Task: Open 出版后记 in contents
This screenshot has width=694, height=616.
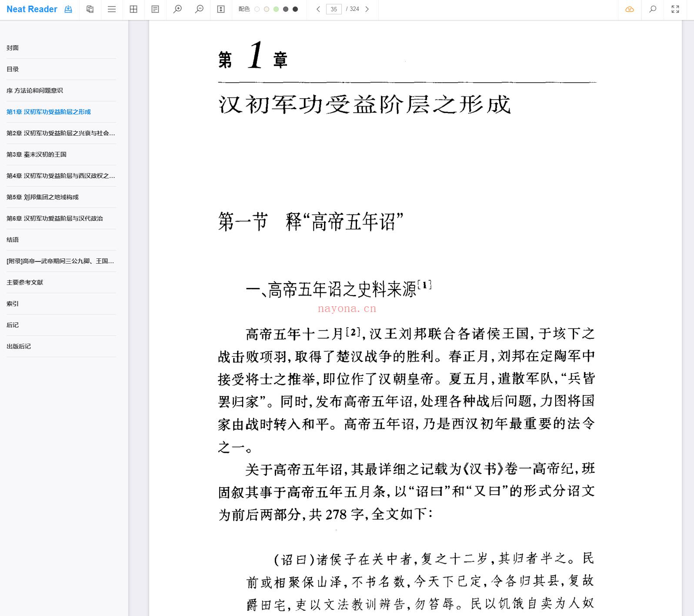Action: pyautogui.click(x=19, y=346)
